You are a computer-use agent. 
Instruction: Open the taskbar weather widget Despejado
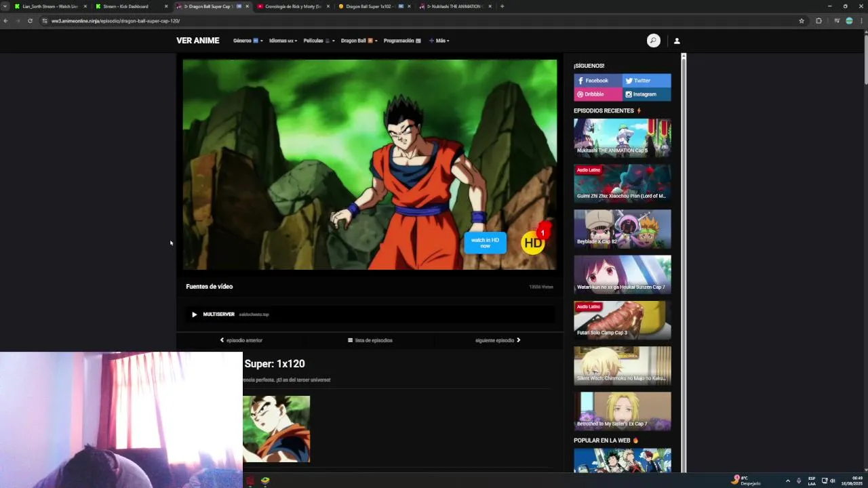[x=746, y=481]
